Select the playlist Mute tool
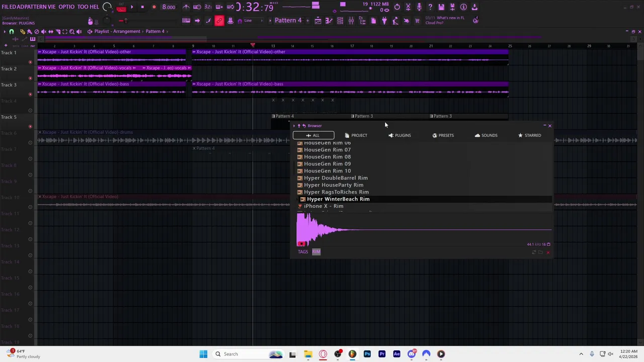Viewport: 644px width, 362px height. pos(44,32)
